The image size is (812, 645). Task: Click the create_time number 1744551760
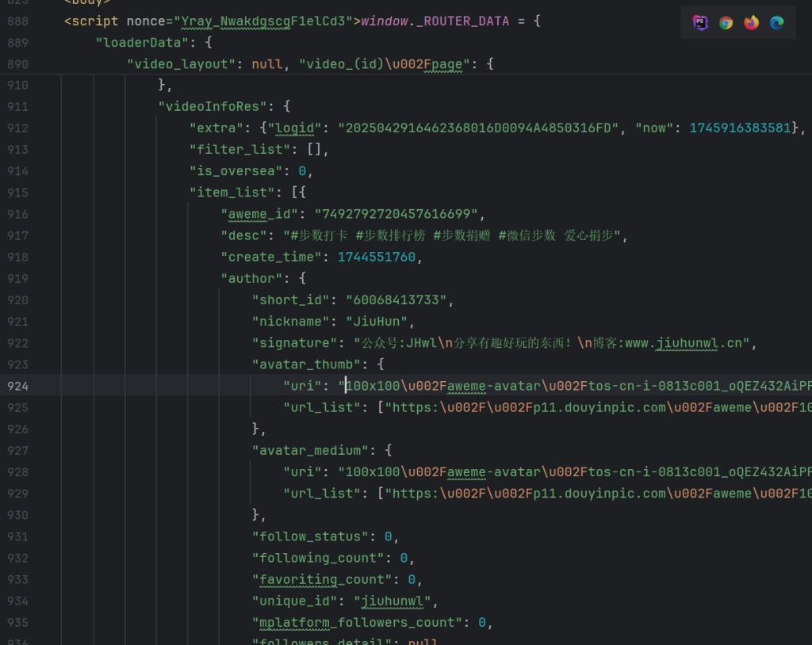coord(376,258)
